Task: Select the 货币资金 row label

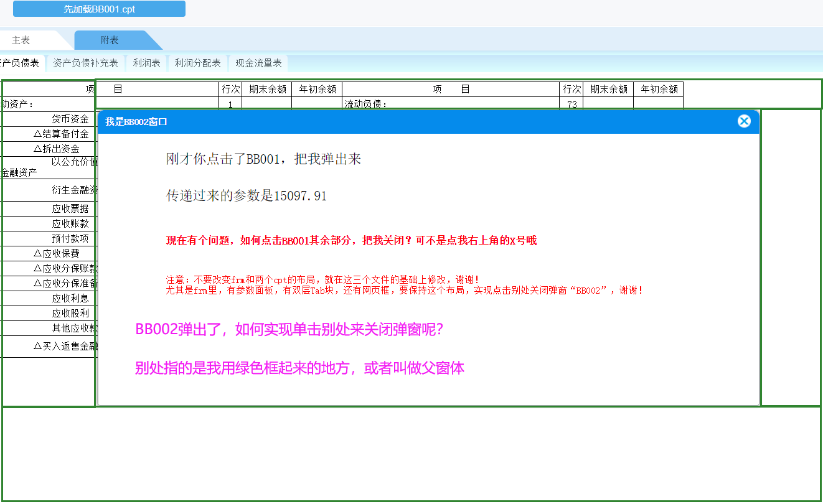Action: pyautogui.click(x=70, y=119)
